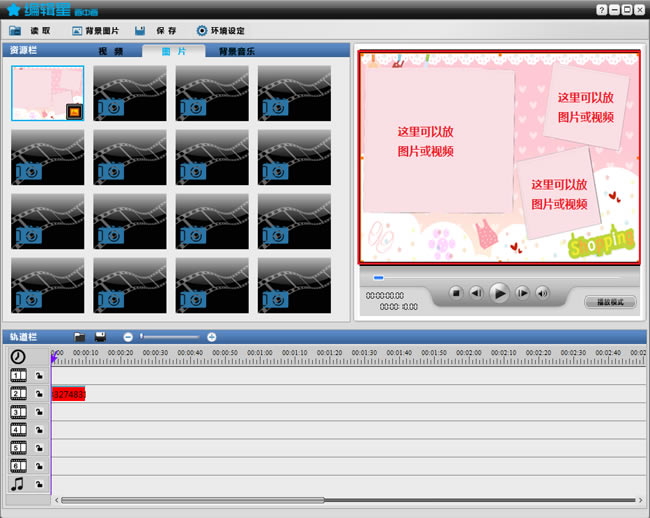Select the pink background image thumbnail
This screenshot has height=518, width=650.
coord(47,93)
